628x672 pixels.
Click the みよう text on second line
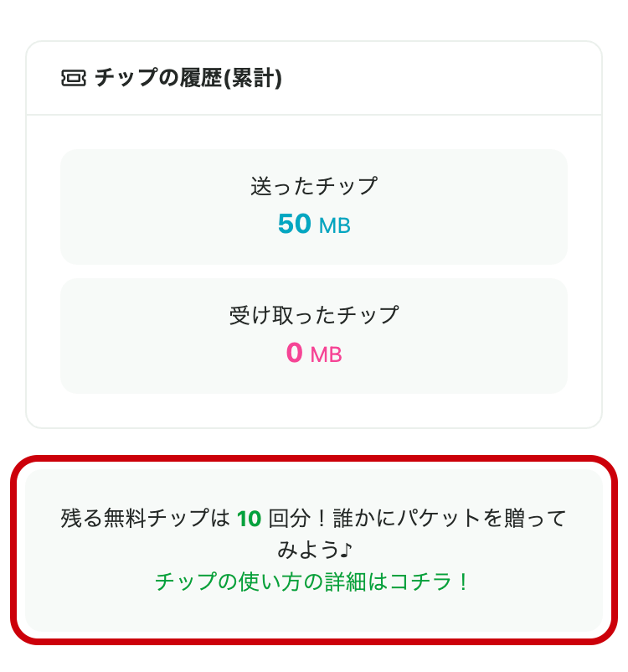(308, 550)
